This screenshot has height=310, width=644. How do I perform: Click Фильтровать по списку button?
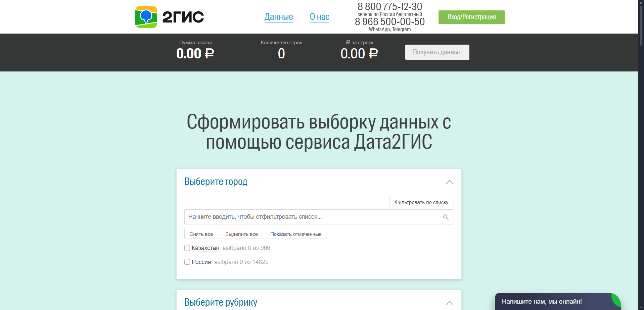[421, 202]
